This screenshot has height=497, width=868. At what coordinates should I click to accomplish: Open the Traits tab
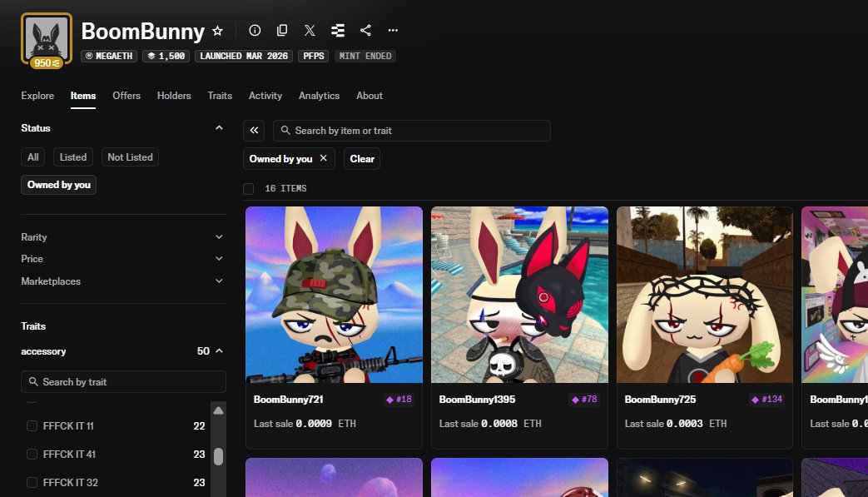coord(220,96)
